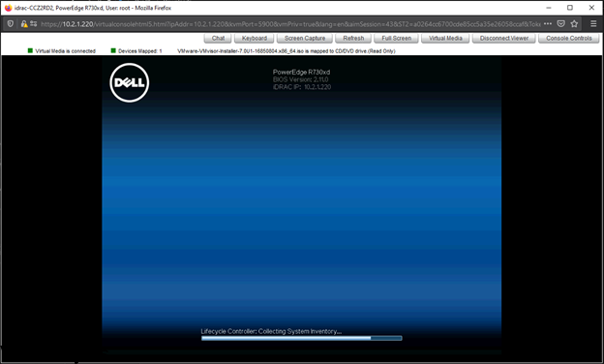This screenshot has height=364, width=604.
Task: Switch console to Full Screen
Action: click(396, 38)
